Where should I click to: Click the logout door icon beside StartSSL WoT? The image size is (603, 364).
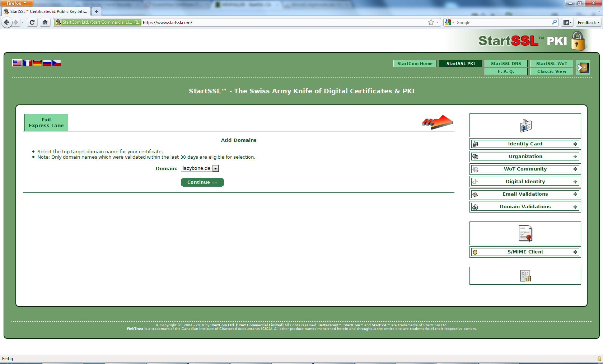[x=583, y=67]
